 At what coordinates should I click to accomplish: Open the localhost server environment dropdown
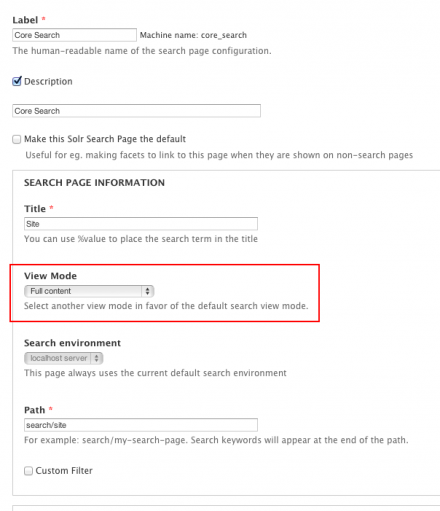point(63,358)
